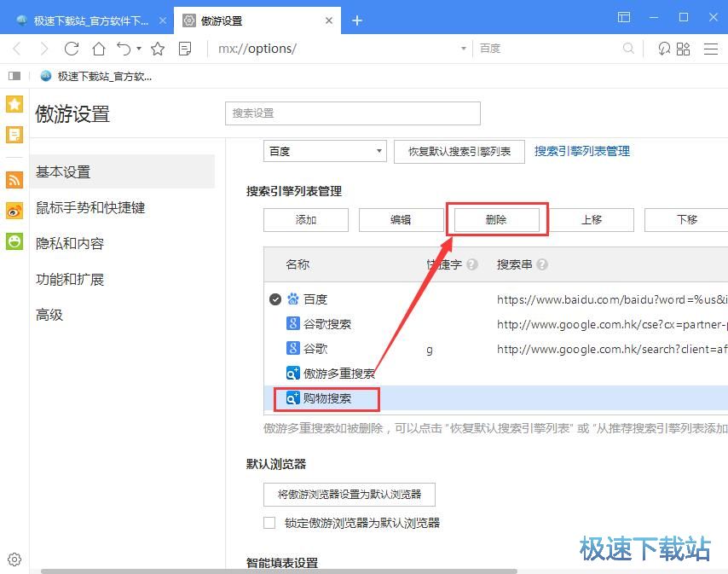Click the default checkmark on 百度 row
Viewport: 728px width, 574px height.
click(x=274, y=299)
